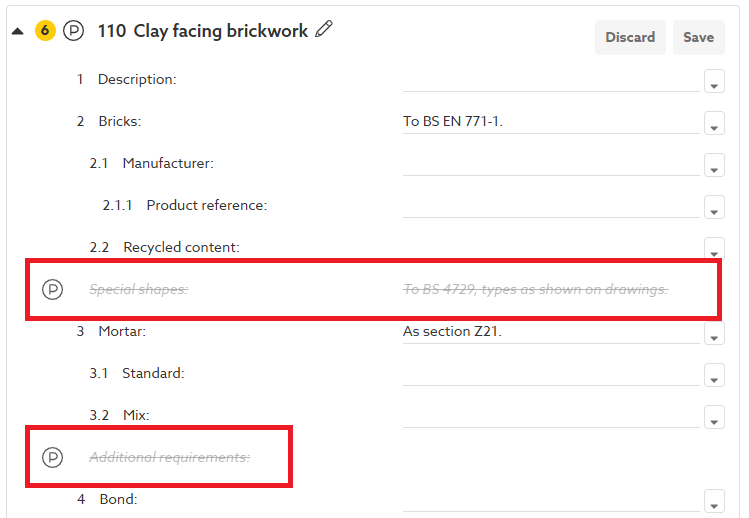The height and width of the screenshot is (518, 749).
Task: Click the struck-through Special shapes label
Action: (x=139, y=290)
